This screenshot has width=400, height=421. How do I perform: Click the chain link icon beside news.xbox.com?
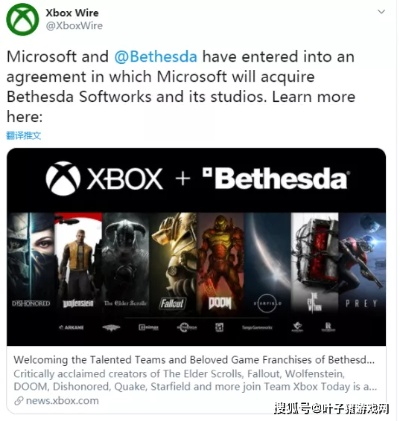(19, 401)
